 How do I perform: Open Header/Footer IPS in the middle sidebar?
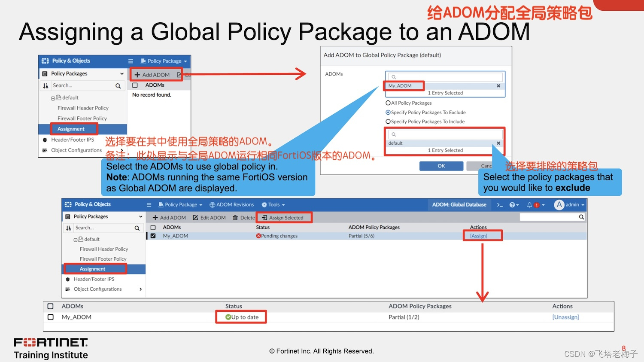94,279
